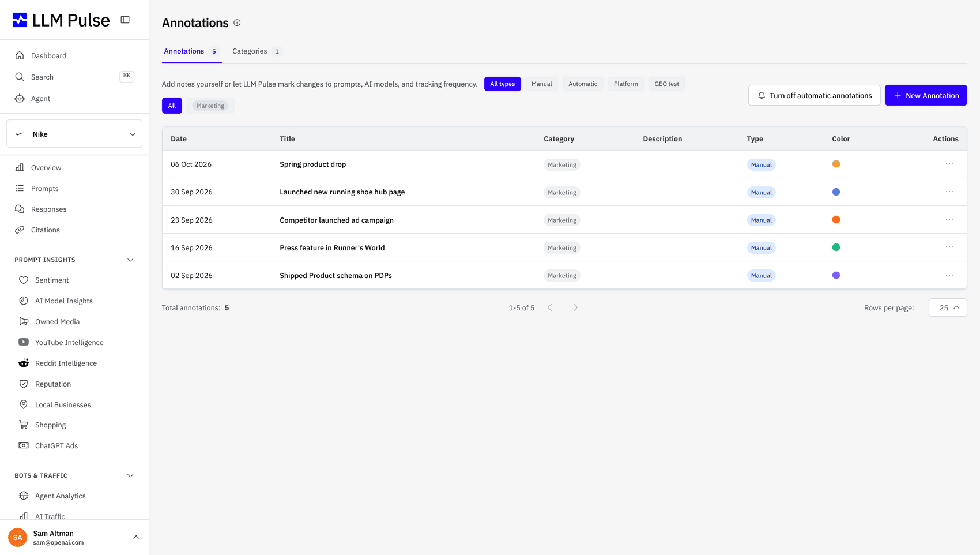Turn off automatic annotations
Screen dimensions: 980x555
pyautogui.click(x=815, y=95)
